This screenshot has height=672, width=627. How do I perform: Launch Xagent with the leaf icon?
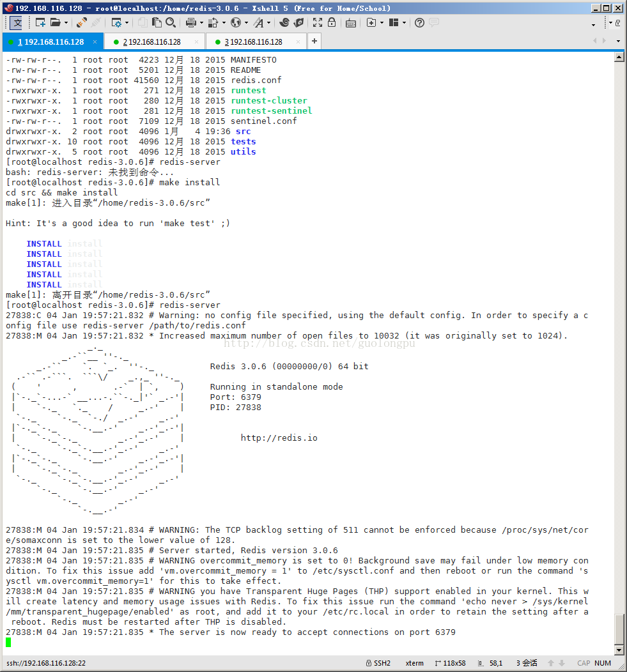tap(298, 23)
